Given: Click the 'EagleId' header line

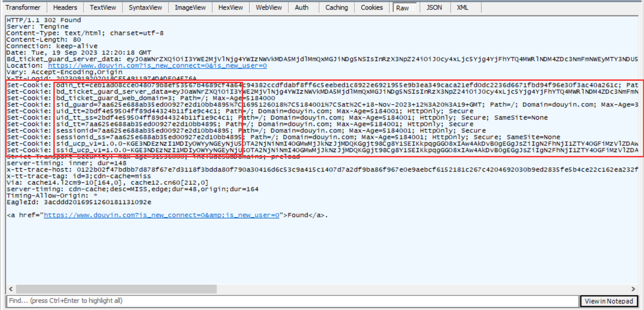Looking at the screenshot, I should [x=79, y=202].
